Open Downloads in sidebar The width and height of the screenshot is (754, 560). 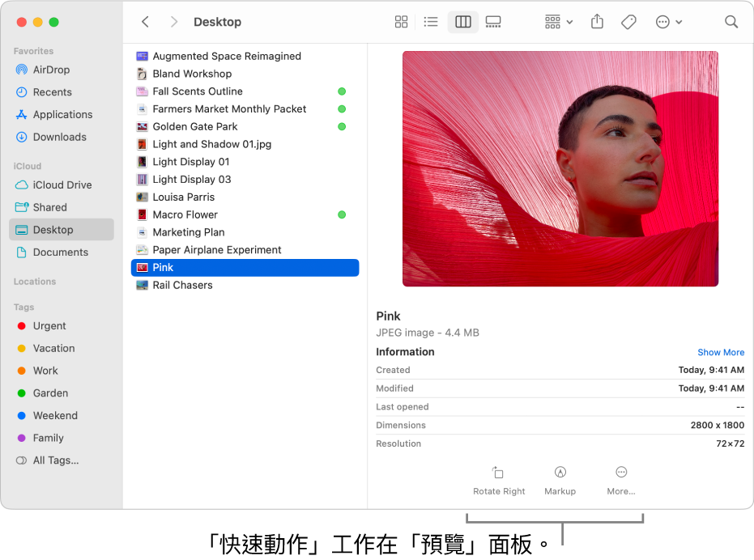point(61,137)
